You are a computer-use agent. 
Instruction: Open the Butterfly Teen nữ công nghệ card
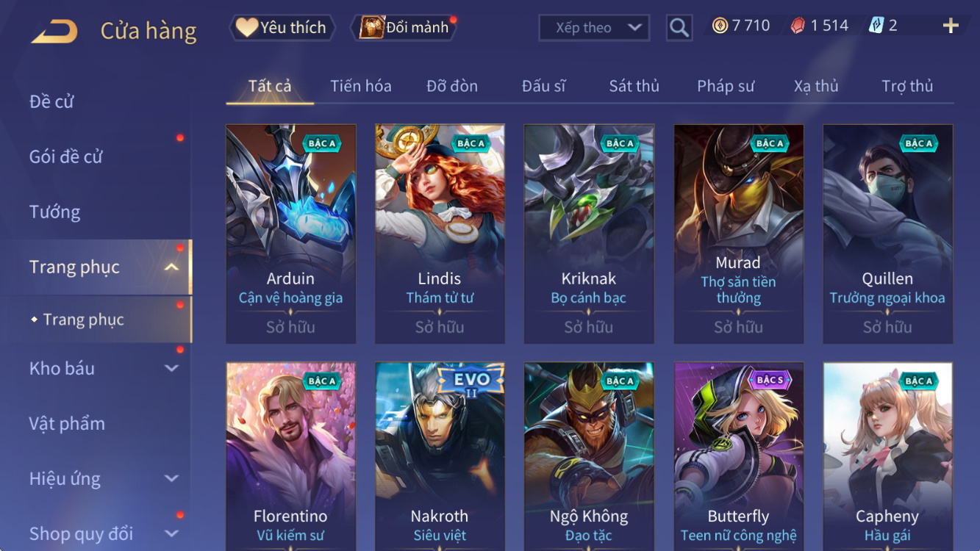(x=739, y=456)
